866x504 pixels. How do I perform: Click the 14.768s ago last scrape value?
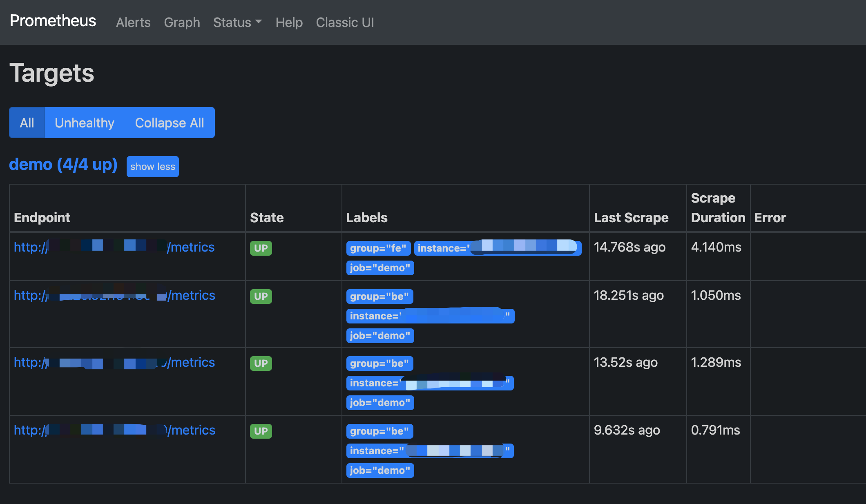coord(629,247)
